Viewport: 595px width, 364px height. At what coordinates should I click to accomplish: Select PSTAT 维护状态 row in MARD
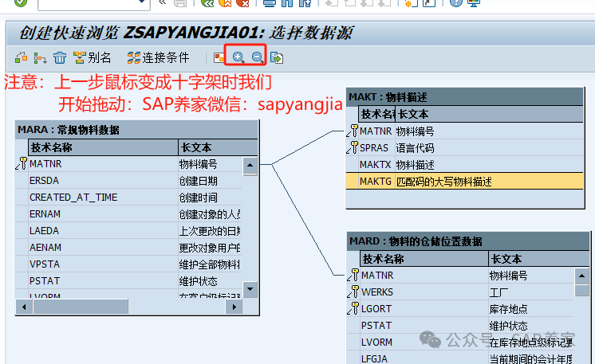click(x=460, y=325)
